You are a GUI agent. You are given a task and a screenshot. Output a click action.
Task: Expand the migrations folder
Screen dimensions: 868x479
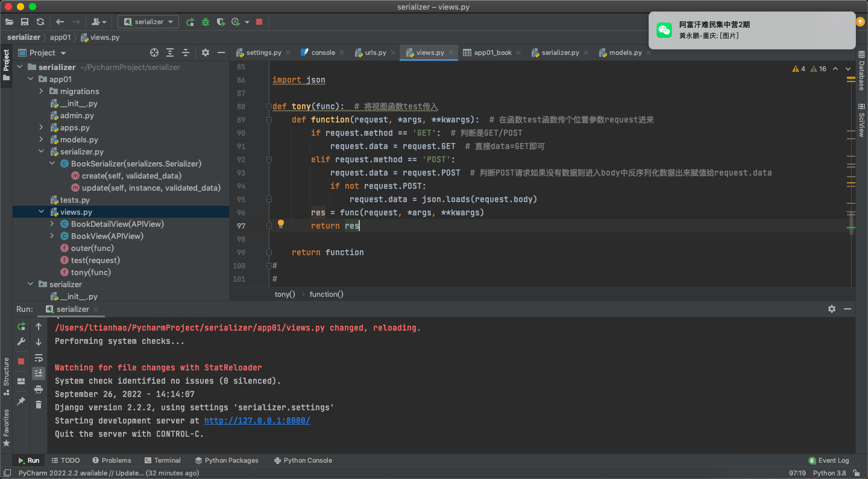coord(41,91)
